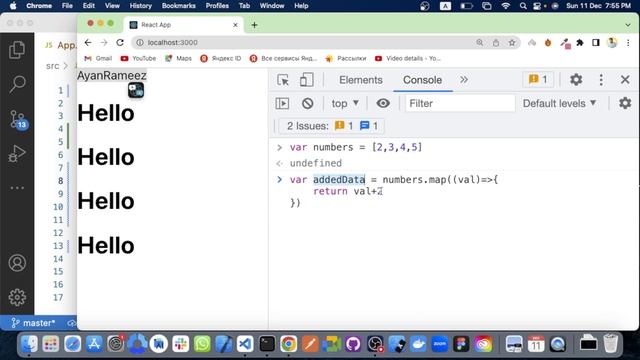Open Default levels dropdown
The height and width of the screenshot is (360, 640).
[x=560, y=103]
